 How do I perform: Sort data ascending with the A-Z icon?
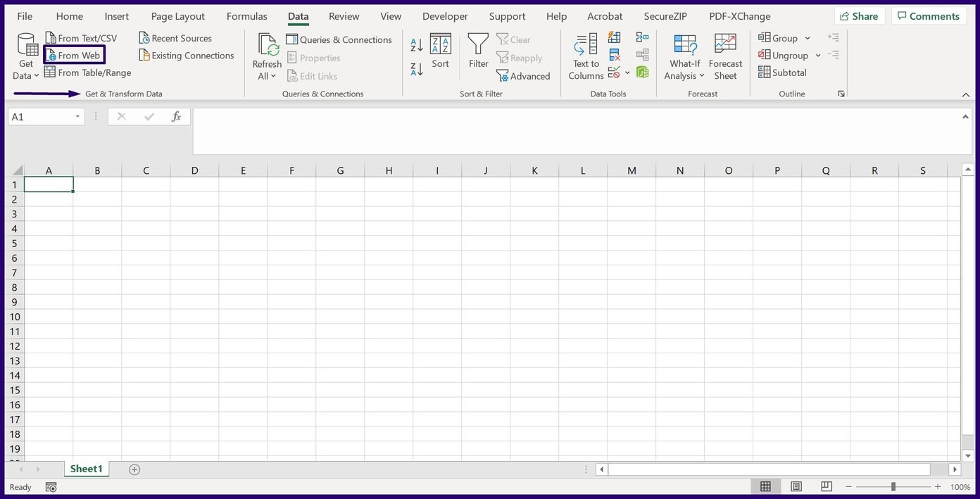415,44
